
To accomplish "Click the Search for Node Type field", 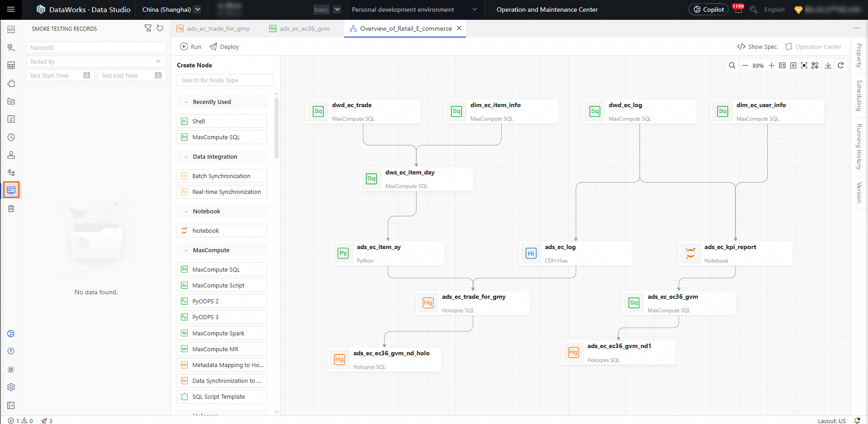I will pyautogui.click(x=225, y=80).
